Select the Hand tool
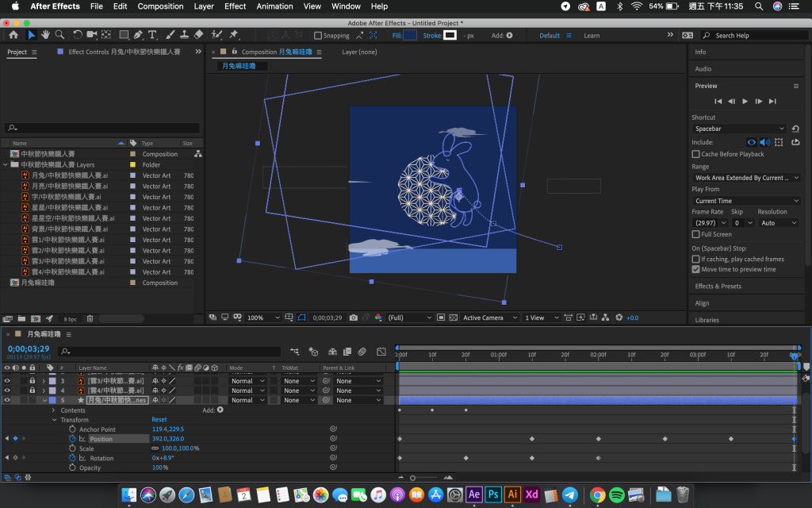This screenshot has width=812, height=508. (x=46, y=35)
